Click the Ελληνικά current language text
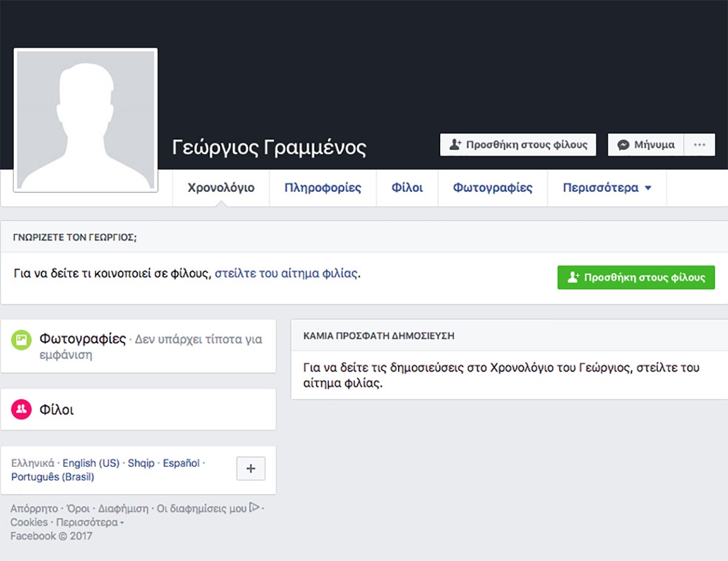The width and height of the screenshot is (728, 561). click(33, 463)
